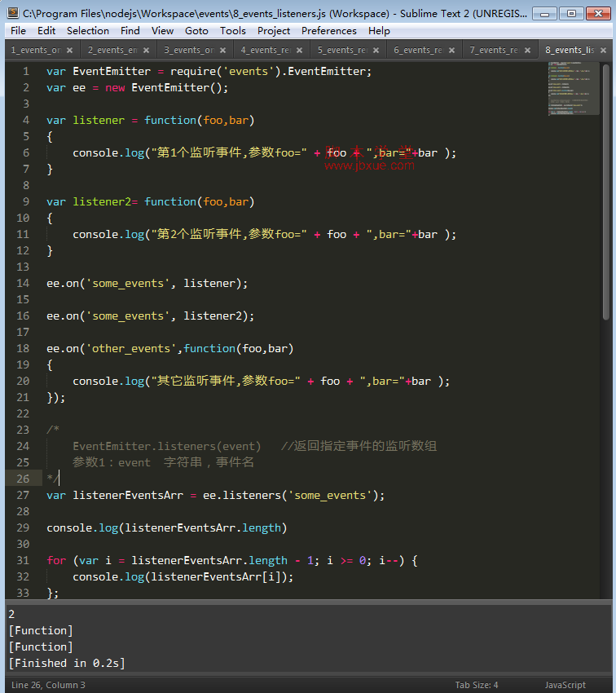Open the Help menu

(379, 31)
